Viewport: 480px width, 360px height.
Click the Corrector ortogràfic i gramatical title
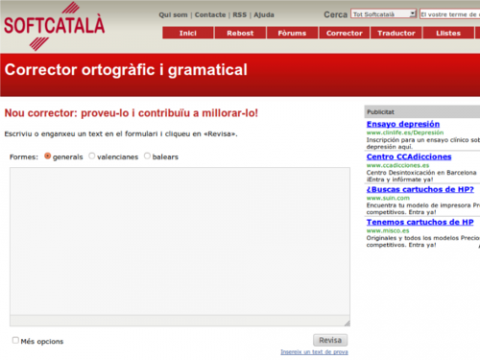(126, 70)
